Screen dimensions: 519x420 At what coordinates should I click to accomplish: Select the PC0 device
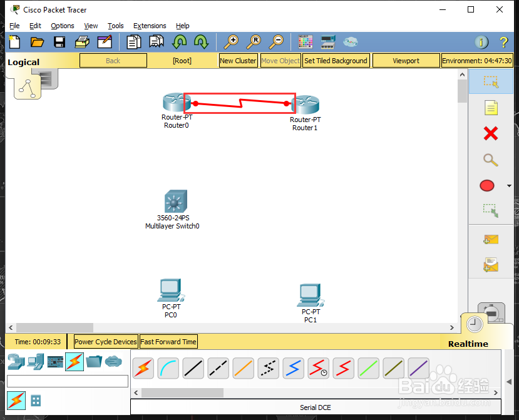pyautogui.click(x=171, y=290)
